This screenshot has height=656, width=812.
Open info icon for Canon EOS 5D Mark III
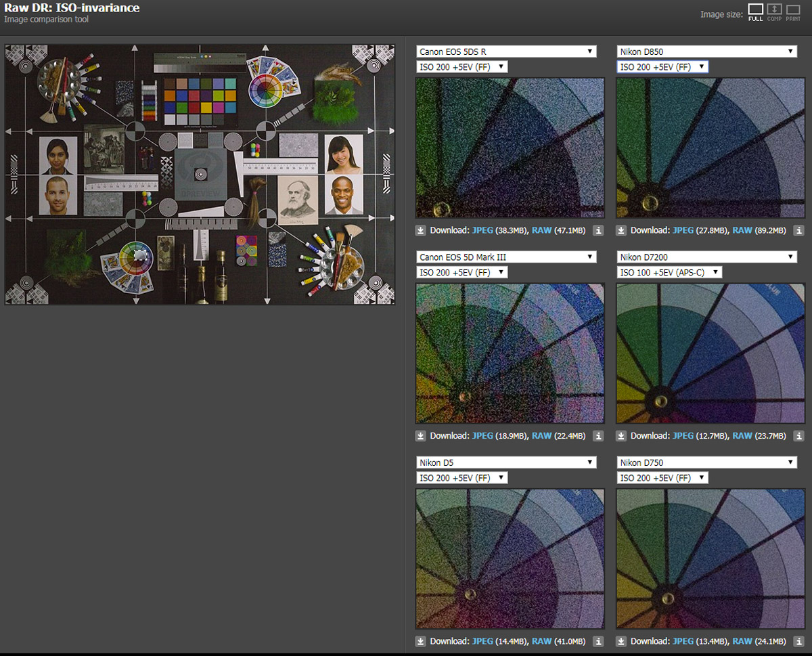598,436
